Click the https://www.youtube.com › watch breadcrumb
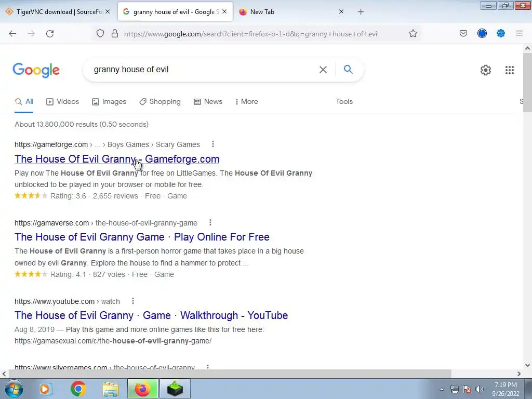Screen dimensions: 532x399 (67, 301)
